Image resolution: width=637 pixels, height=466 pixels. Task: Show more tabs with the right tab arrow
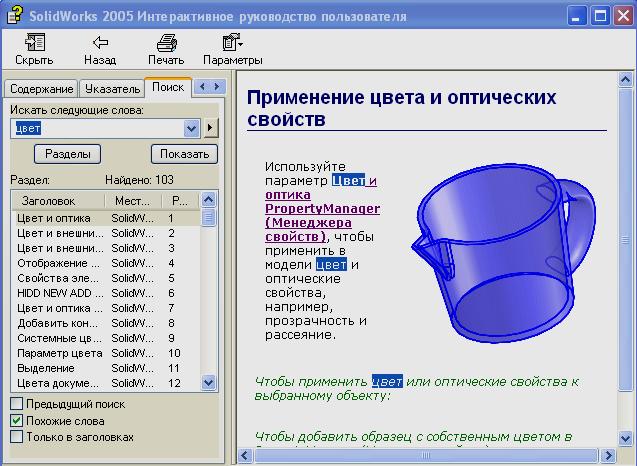click(217, 87)
